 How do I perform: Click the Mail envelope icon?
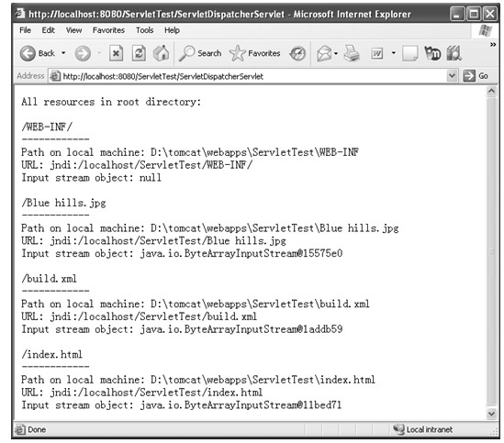324,53
